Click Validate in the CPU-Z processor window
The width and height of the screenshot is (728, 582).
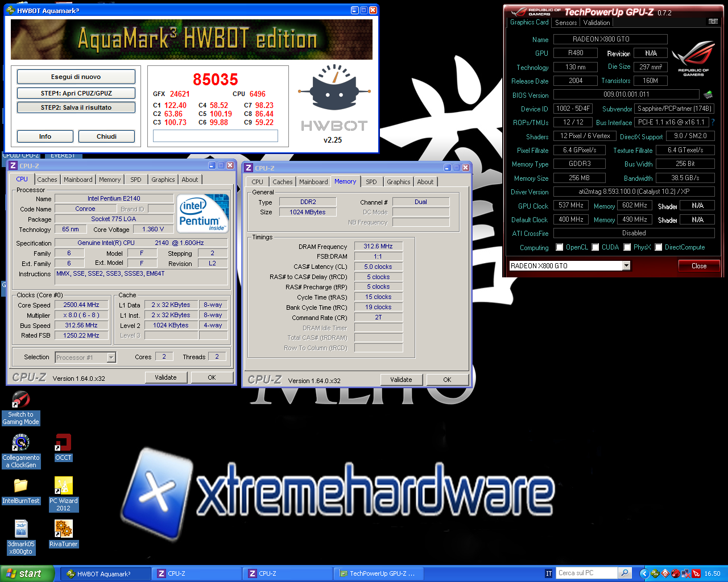(166, 377)
